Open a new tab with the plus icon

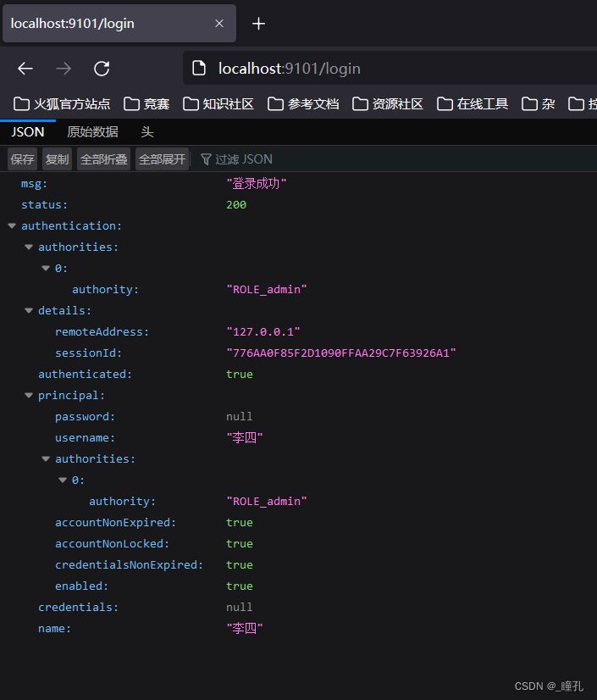(258, 24)
